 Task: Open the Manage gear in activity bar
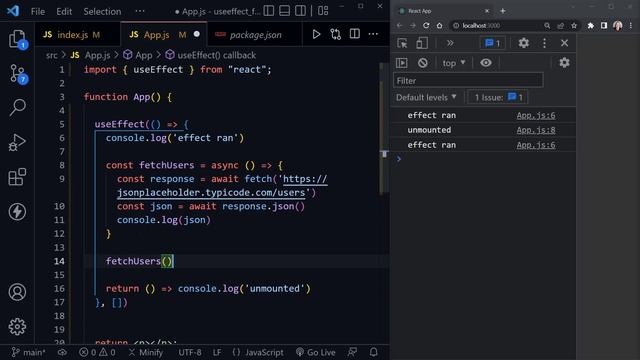tap(17, 327)
